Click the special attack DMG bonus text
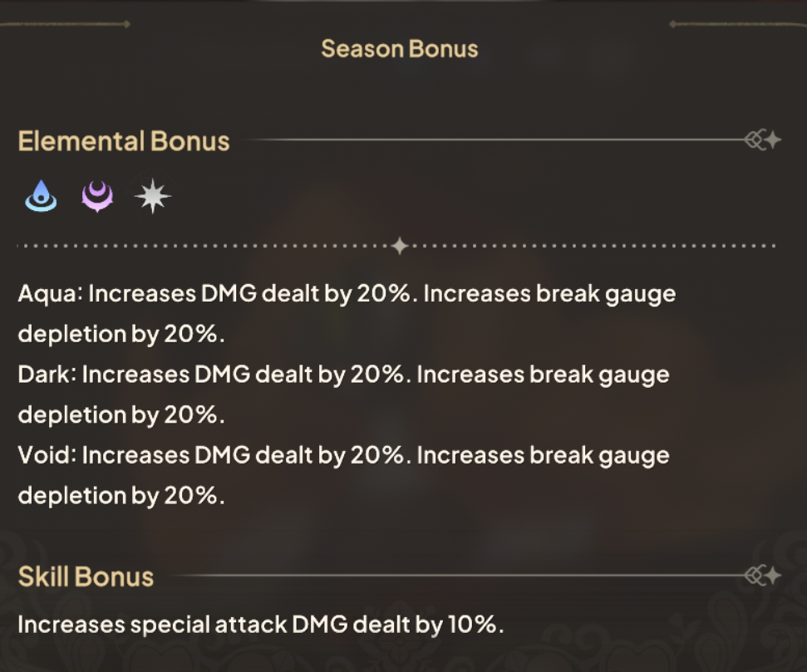 pos(261,625)
